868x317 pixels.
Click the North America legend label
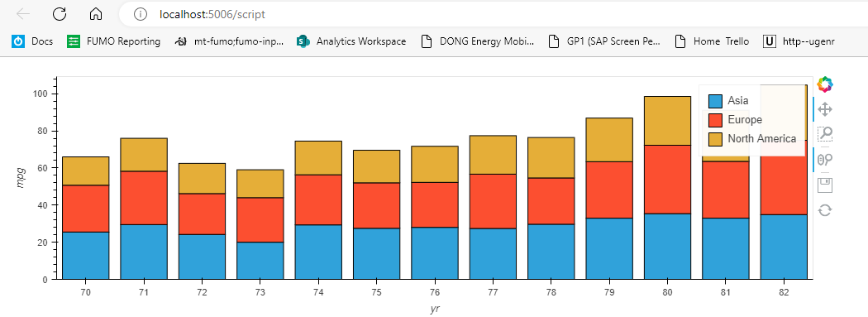[762, 138]
